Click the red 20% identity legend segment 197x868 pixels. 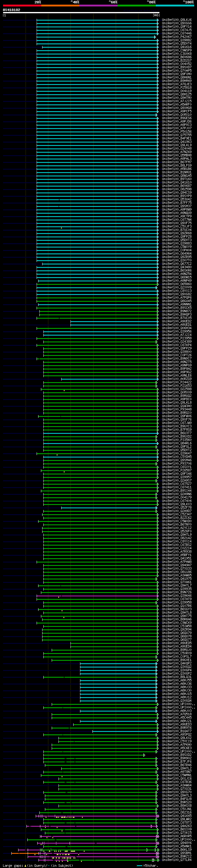pyautogui.click(x=22, y=6)
